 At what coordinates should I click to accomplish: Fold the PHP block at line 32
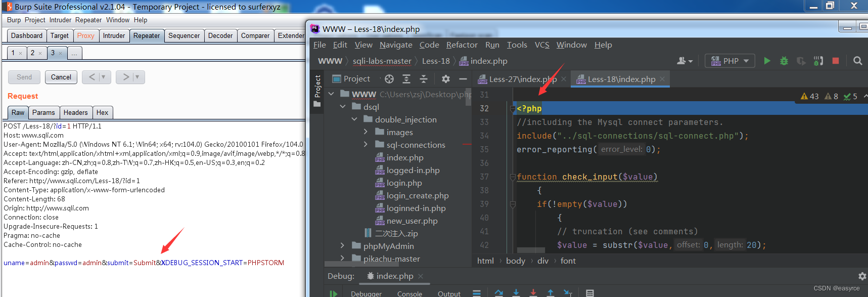[513, 108]
